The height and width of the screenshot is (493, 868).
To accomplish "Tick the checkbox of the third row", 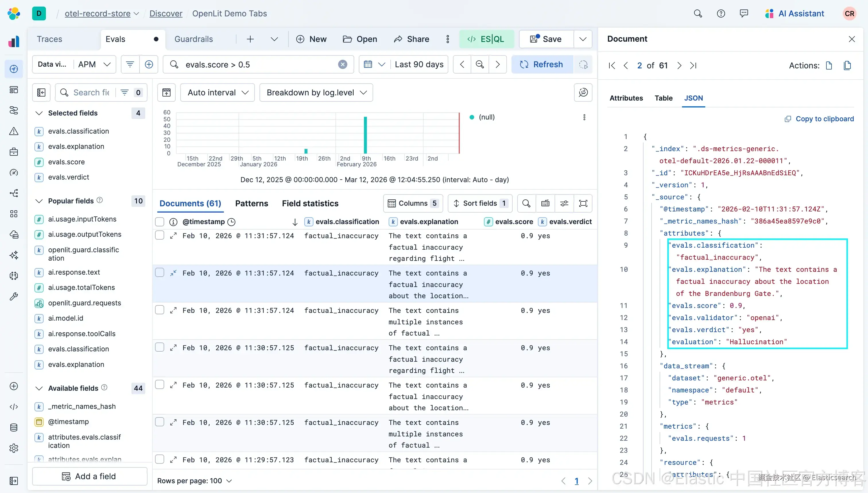I will (160, 310).
